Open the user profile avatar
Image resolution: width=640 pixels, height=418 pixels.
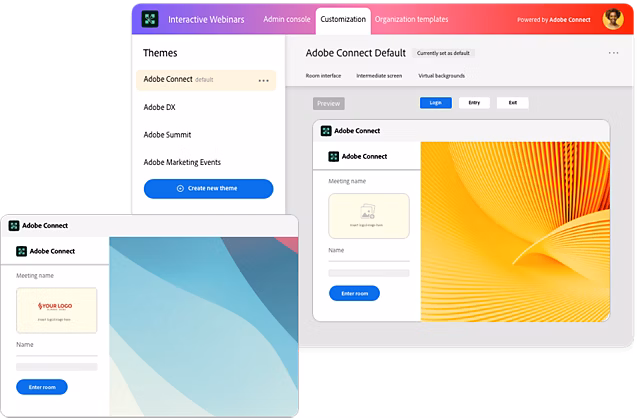point(613,19)
